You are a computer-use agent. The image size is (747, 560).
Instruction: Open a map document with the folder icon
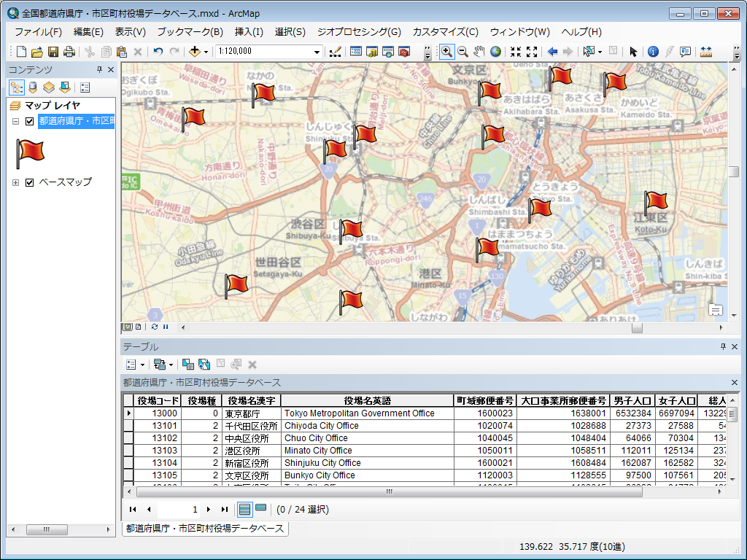tap(37, 52)
